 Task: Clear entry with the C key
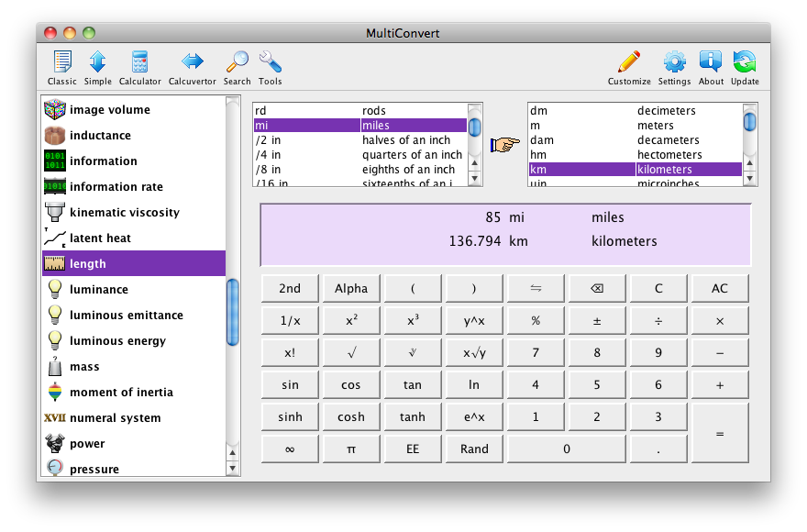click(x=658, y=288)
